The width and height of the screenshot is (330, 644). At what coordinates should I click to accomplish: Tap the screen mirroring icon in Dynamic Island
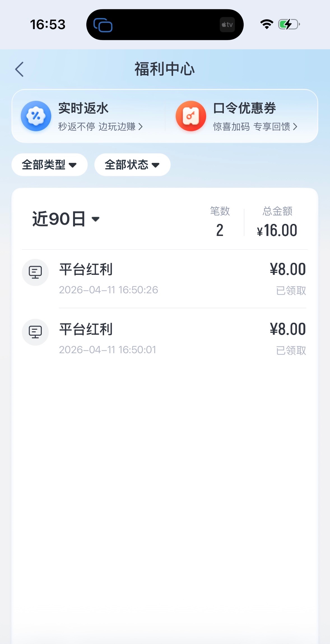tap(103, 25)
